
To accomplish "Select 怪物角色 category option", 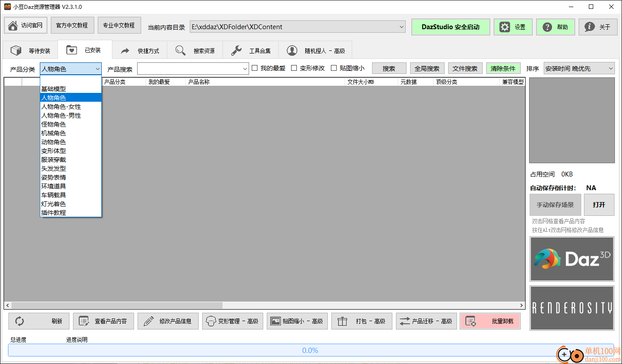I will click(x=71, y=124).
